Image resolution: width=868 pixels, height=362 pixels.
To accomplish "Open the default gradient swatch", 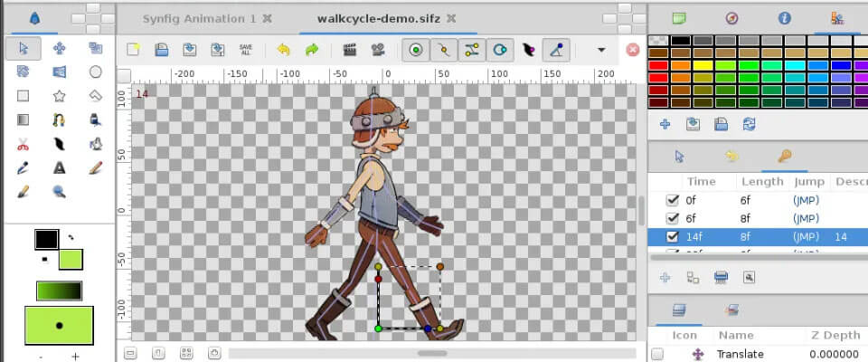I will 60,291.
